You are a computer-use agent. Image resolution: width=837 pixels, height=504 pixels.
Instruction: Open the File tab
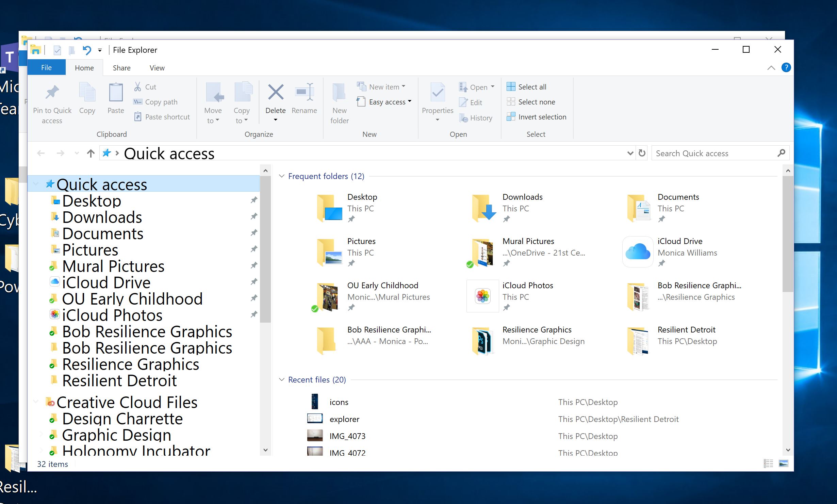click(x=46, y=67)
